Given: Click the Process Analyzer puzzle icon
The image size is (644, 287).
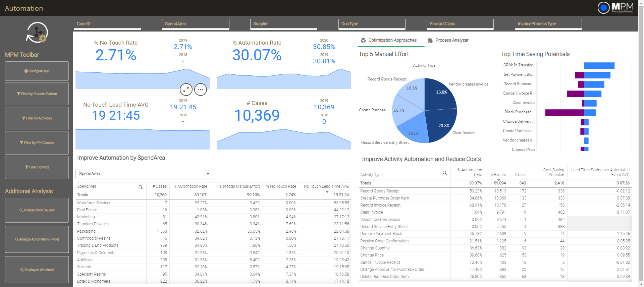Looking at the screenshot, I should coord(430,40).
